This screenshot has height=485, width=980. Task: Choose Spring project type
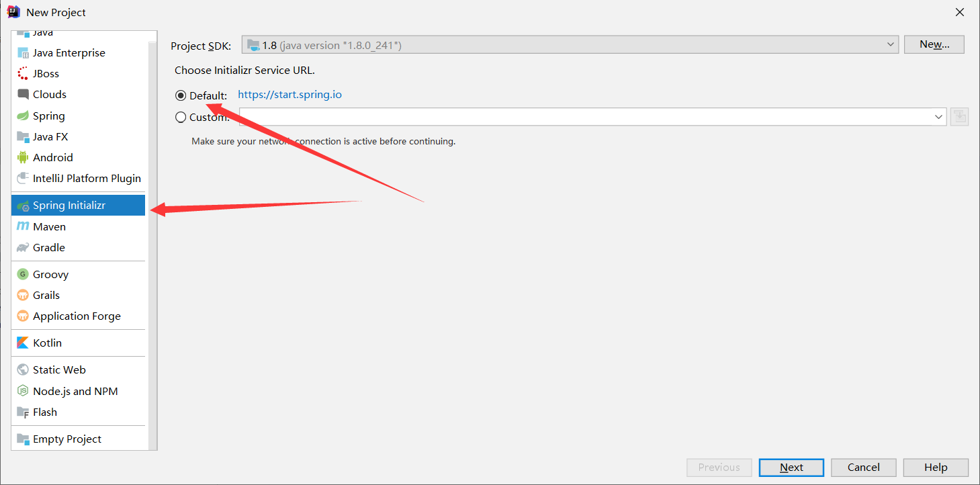78,116
